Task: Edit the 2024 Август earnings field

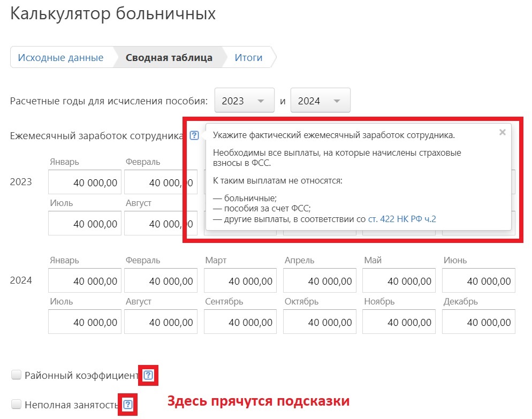Action: coord(161,322)
